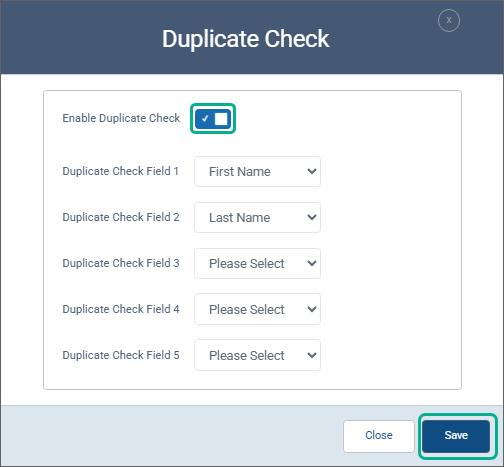Click the Close button
504x467 pixels.
(379, 436)
